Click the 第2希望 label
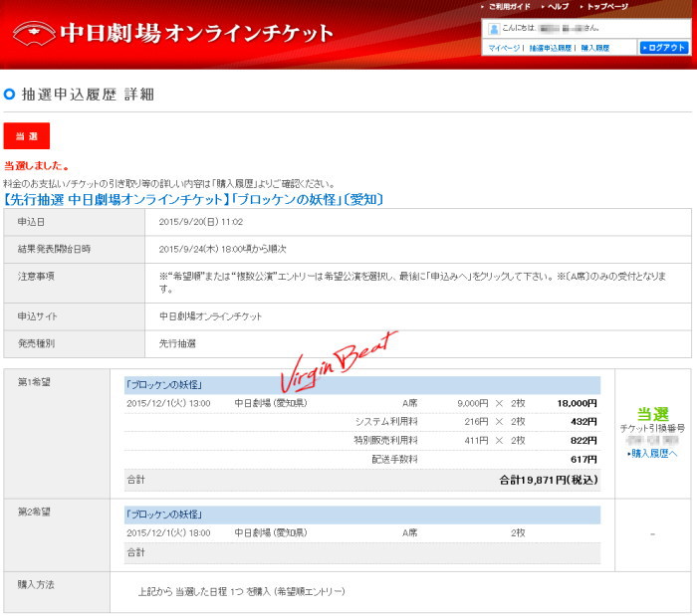This screenshot has height=616, width=697. coord(34,512)
